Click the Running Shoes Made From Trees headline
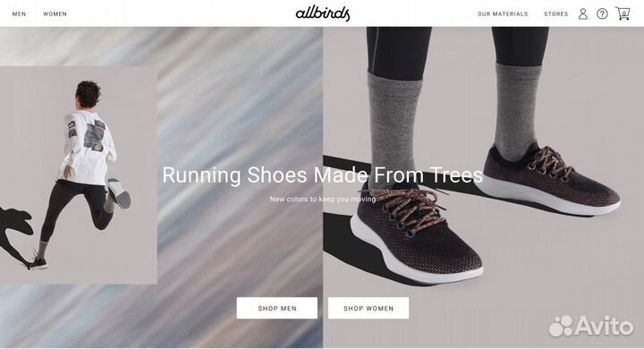Screen dimensions: 644x349 [322, 175]
